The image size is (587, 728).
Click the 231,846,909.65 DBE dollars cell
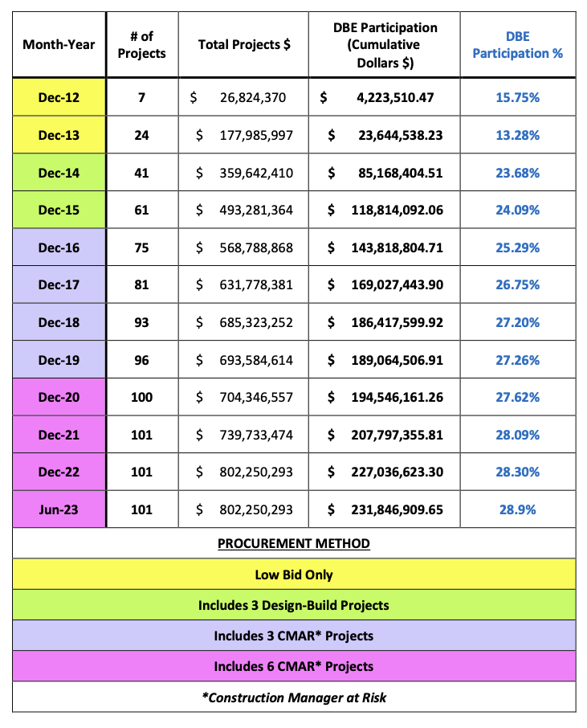pos(384,509)
